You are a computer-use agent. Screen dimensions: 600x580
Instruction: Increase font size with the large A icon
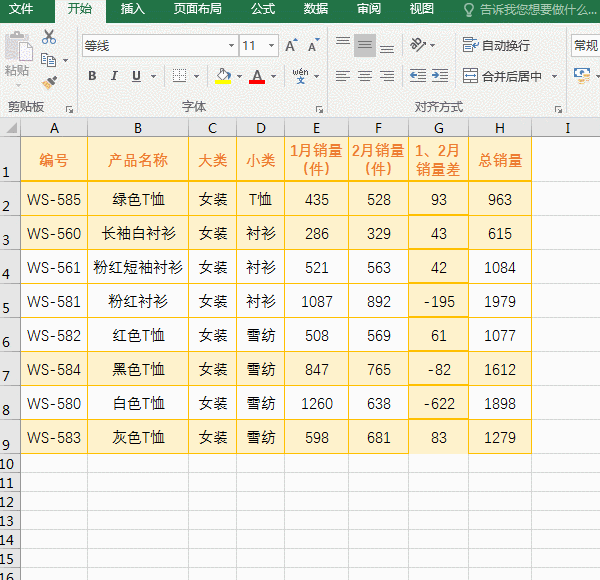coord(292,46)
